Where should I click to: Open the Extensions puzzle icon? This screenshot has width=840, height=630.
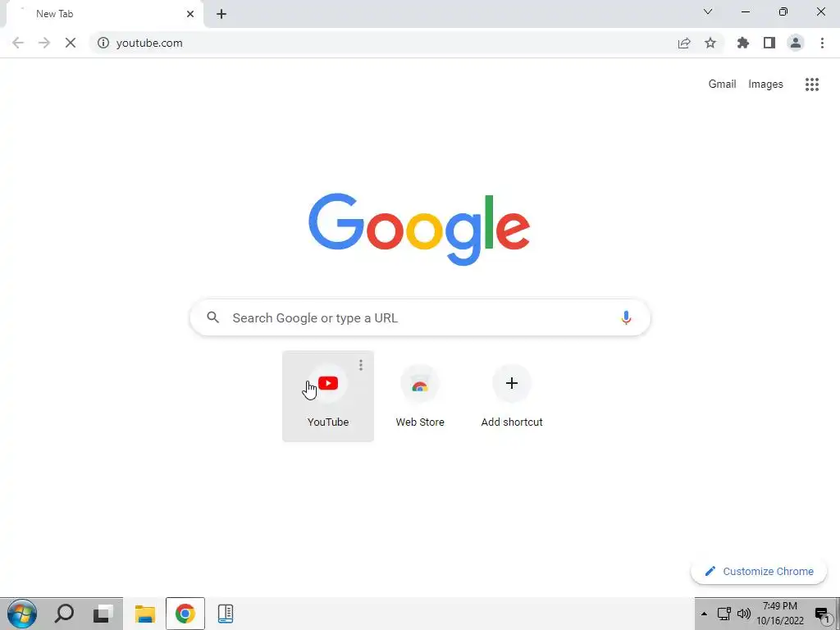(743, 43)
